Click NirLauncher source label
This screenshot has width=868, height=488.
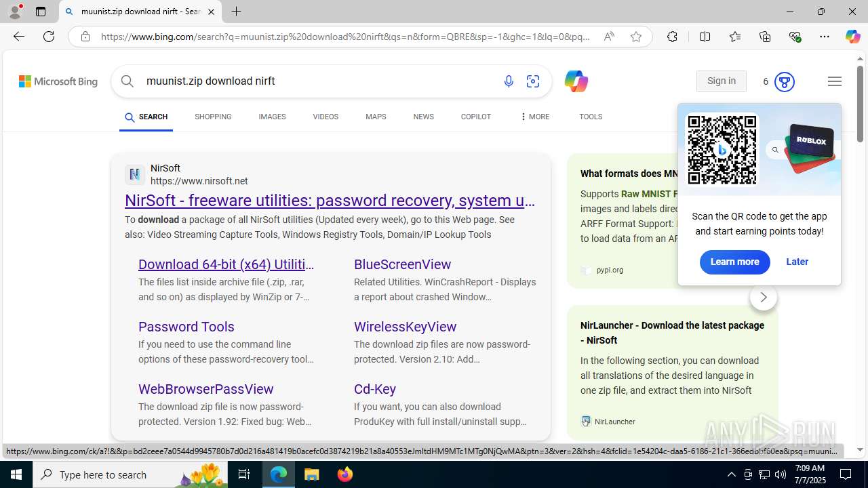pyautogui.click(x=614, y=422)
